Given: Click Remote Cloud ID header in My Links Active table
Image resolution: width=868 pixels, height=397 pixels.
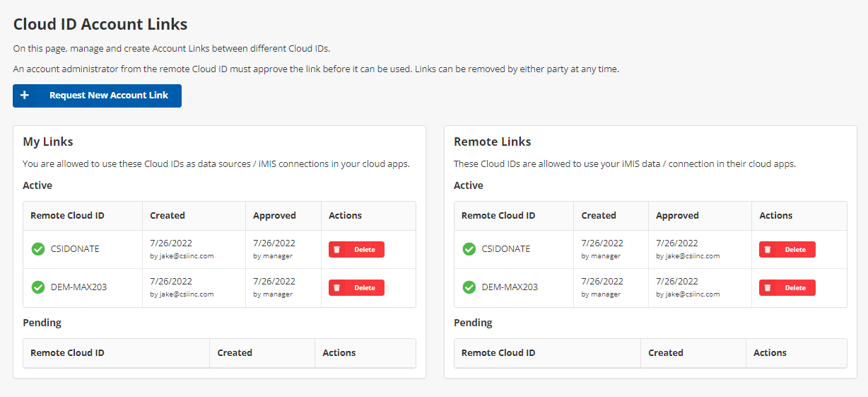Looking at the screenshot, I should tap(67, 216).
